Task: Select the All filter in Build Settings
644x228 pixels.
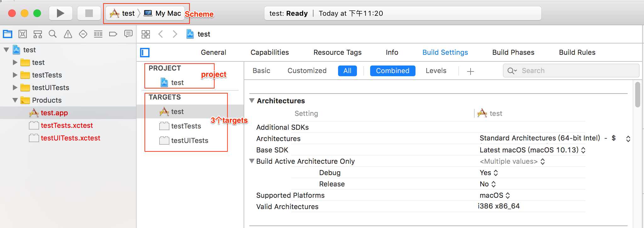Action: (347, 71)
